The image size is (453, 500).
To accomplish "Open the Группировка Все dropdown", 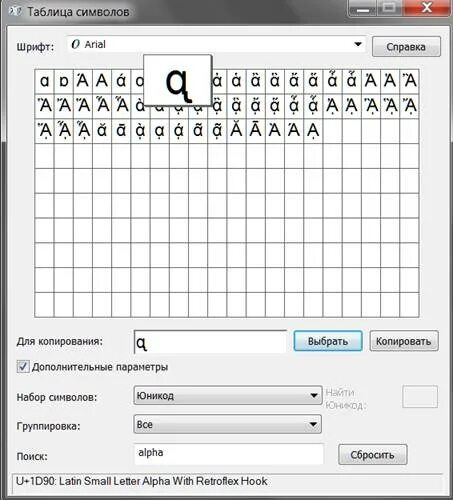I will pyautogui.click(x=228, y=424).
